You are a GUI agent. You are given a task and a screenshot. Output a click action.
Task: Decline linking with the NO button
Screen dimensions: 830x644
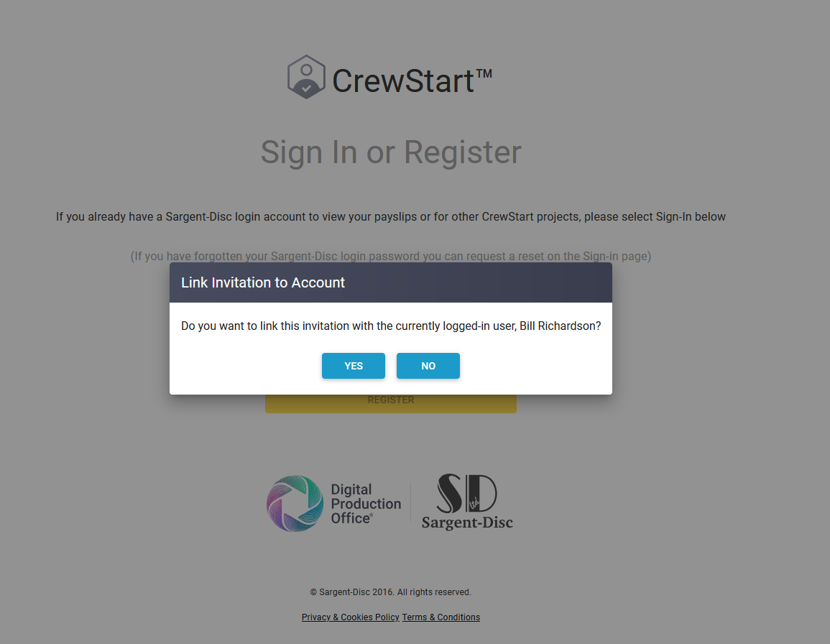click(428, 366)
